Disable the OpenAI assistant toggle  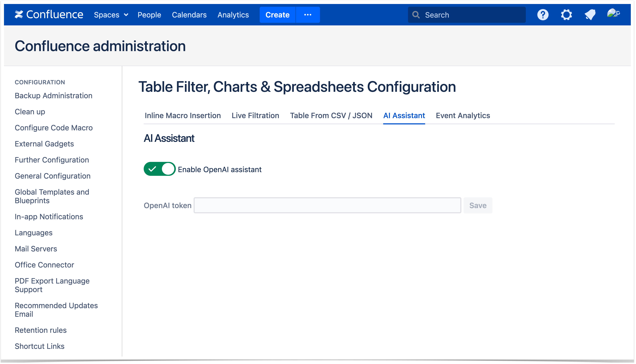tap(159, 169)
